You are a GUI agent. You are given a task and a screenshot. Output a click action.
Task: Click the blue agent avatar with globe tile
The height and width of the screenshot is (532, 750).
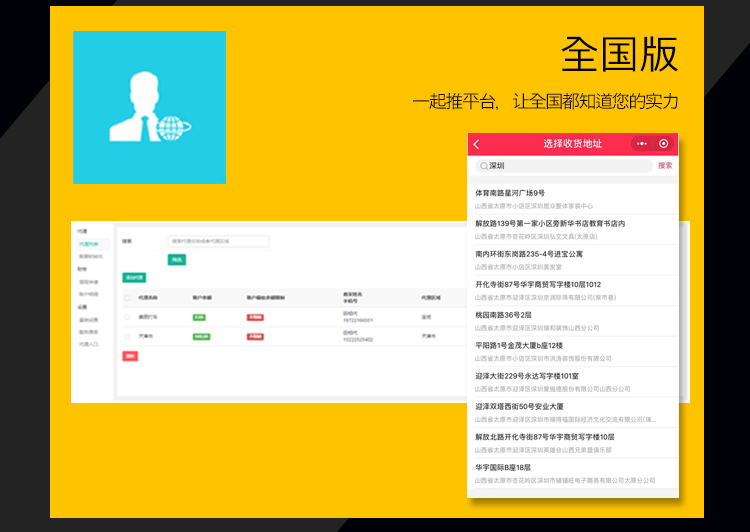(x=149, y=108)
